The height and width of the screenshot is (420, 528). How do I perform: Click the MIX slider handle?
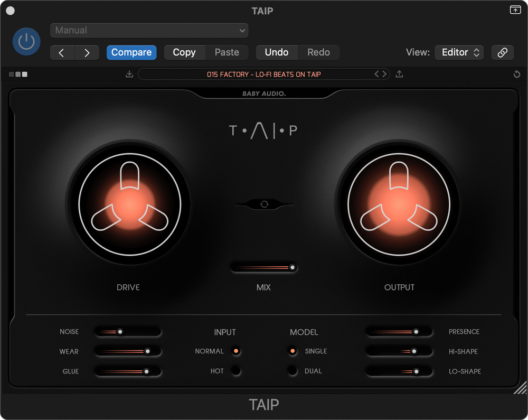[292, 268]
